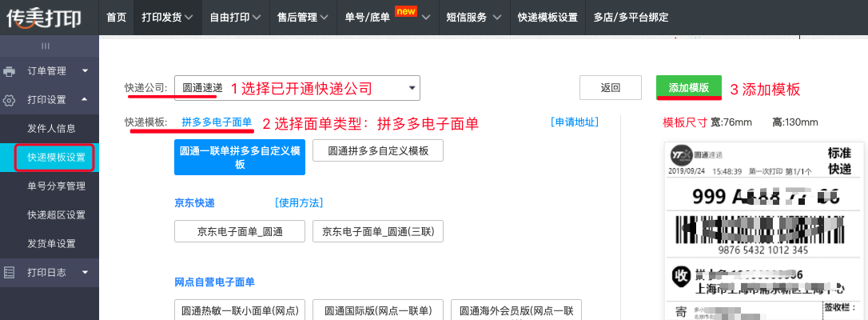Select the 圆通一联单拼多多自定义模板 template
The height and width of the screenshot is (320, 868).
[240, 158]
